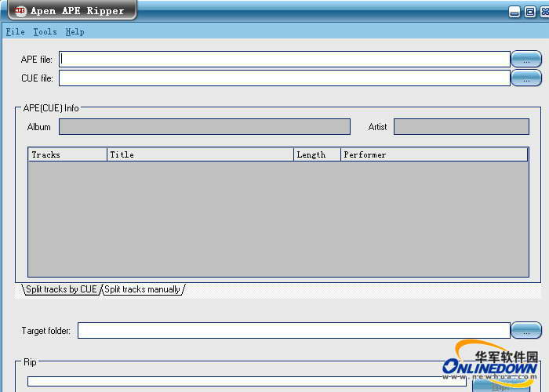
Task: Click the Length column header
Action: tap(317, 154)
